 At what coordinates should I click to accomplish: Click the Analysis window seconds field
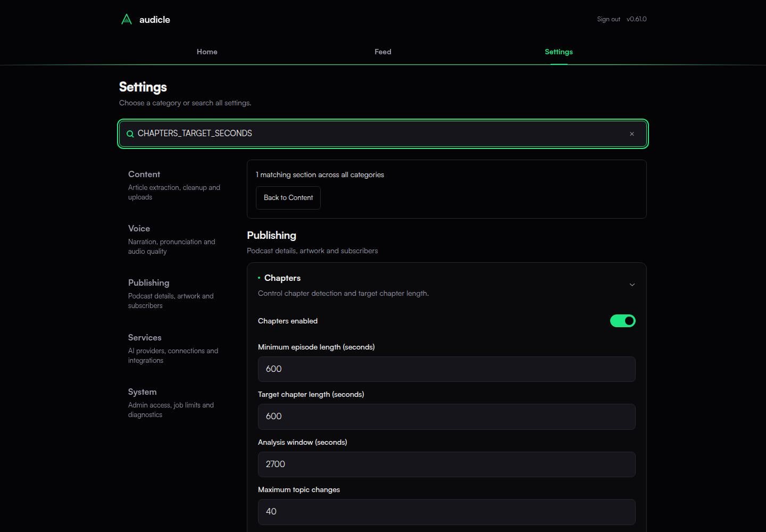[x=447, y=464]
